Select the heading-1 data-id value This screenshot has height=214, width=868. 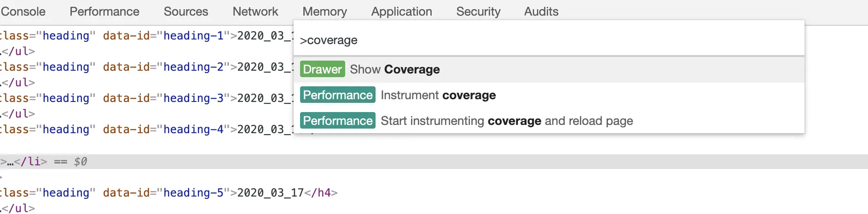[193, 36]
